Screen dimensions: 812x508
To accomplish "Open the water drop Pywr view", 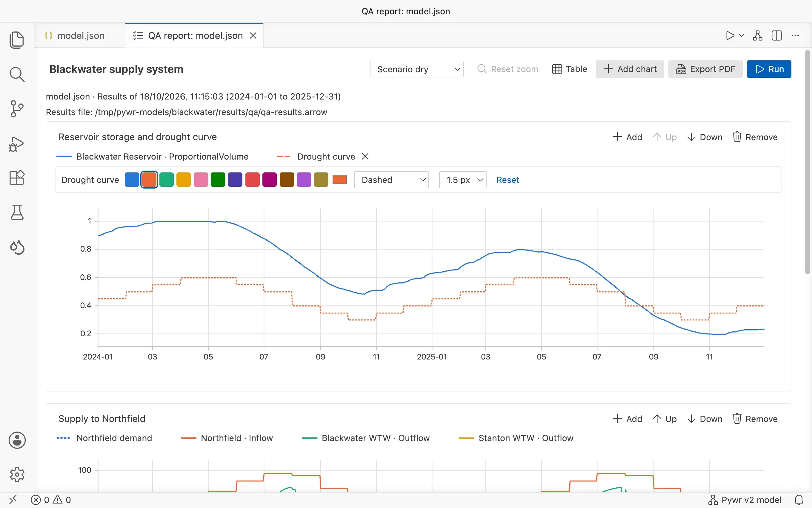I will click(x=17, y=247).
